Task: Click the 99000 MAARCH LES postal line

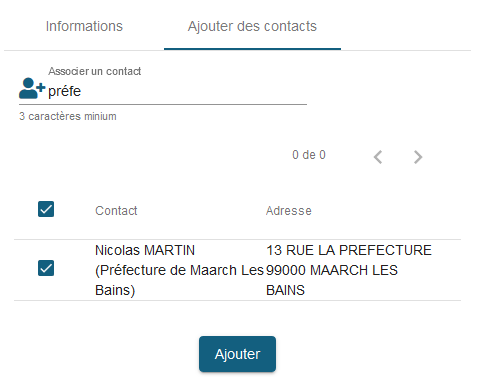Action: 332,270
